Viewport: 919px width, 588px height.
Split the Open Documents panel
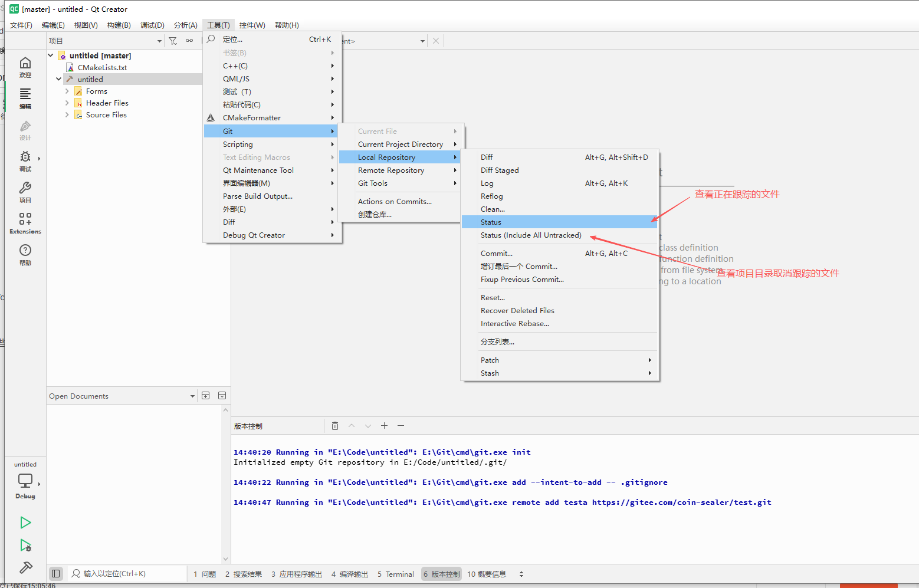206,396
